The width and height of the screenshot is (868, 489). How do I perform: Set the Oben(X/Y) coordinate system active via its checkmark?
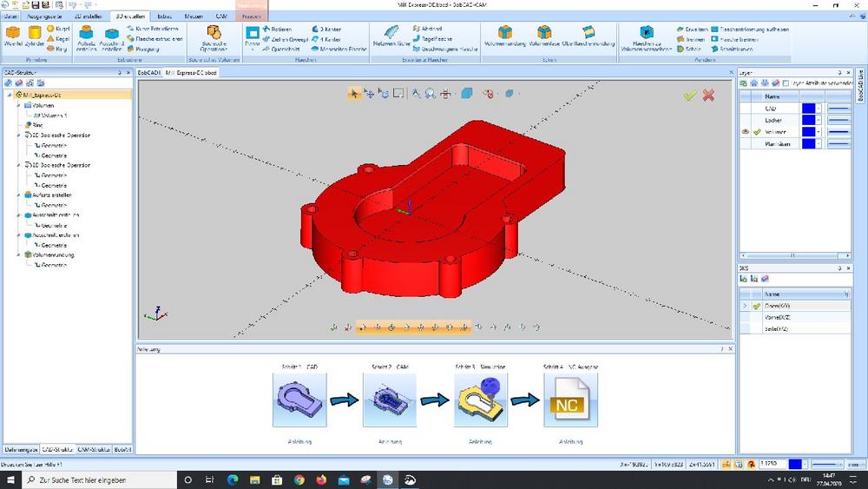tap(756, 307)
